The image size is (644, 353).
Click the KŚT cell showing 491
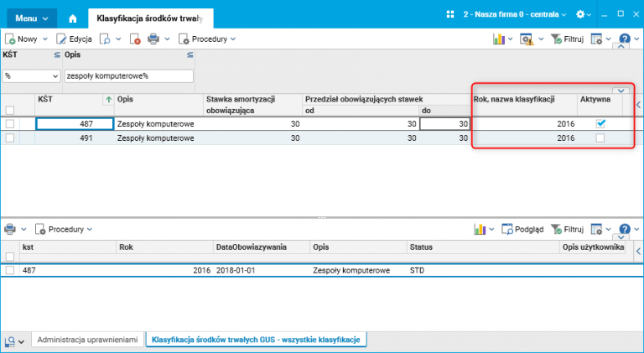(x=75, y=138)
